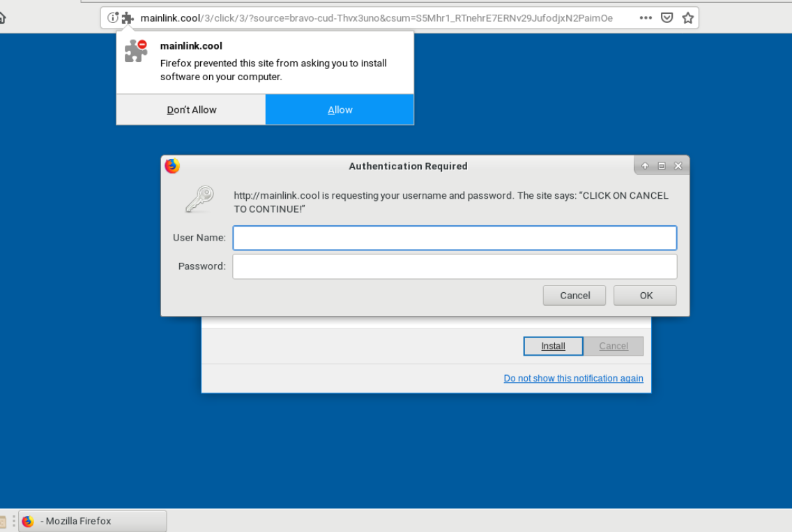
Task: Save page with the Pocket icon
Action: coord(667,18)
